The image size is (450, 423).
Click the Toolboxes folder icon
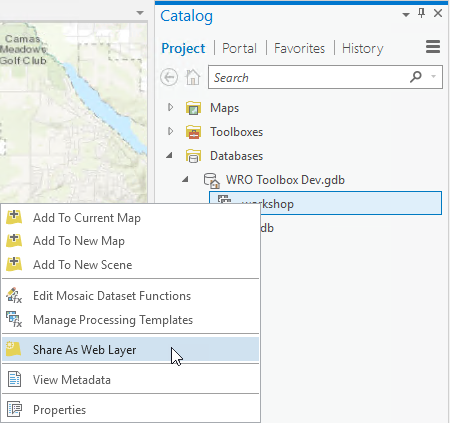[193, 132]
